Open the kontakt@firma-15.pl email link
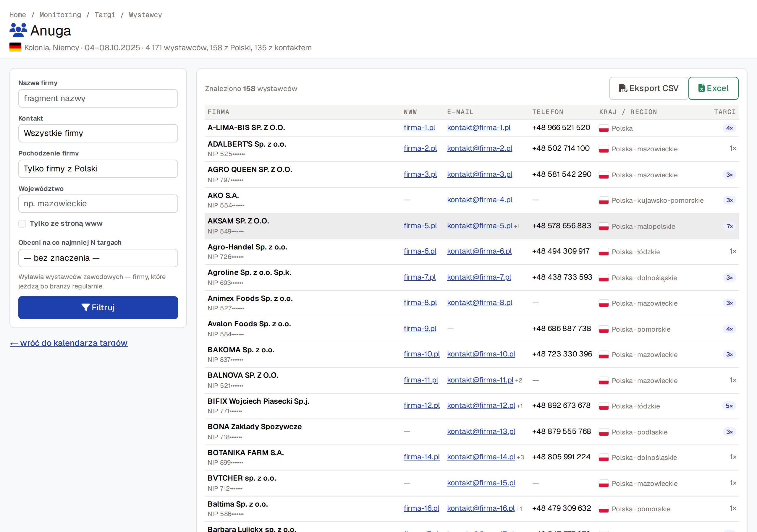Viewport: 757px width, 532px height. tap(481, 483)
